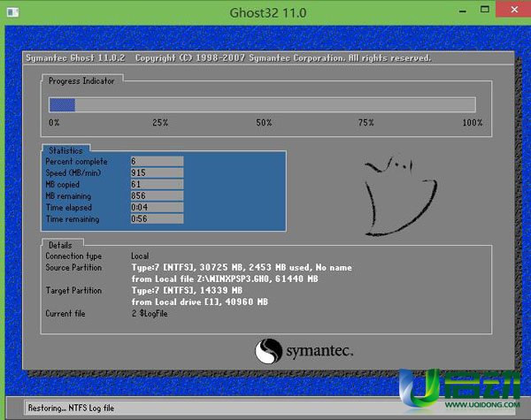Click the Restoring NTFS Log file status
Image resolution: width=531 pixels, height=420 pixels.
71,409
